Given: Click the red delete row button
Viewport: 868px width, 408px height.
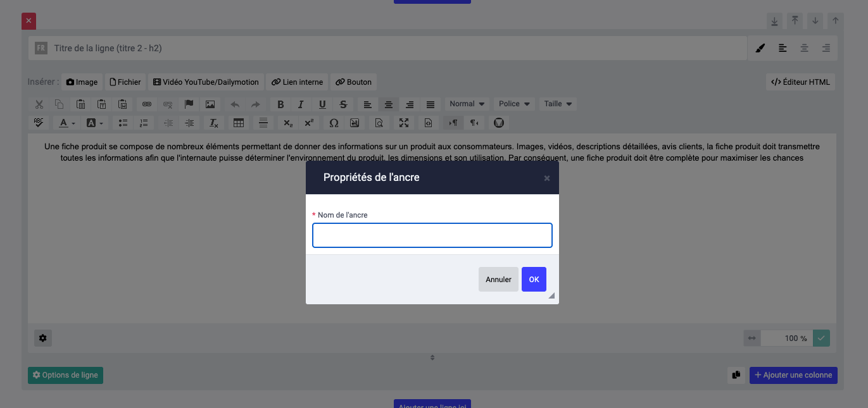Looking at the screenshot, I should pos(28,21).
